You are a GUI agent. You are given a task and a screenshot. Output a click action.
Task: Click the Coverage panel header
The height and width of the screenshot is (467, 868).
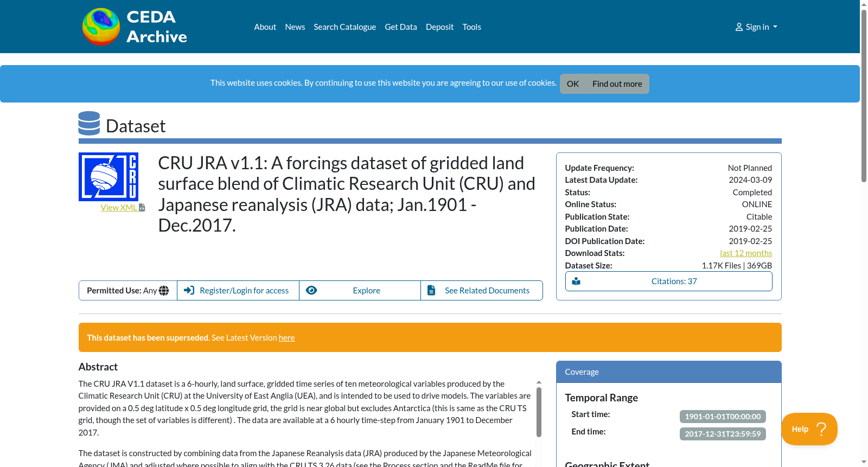(669, 372)
